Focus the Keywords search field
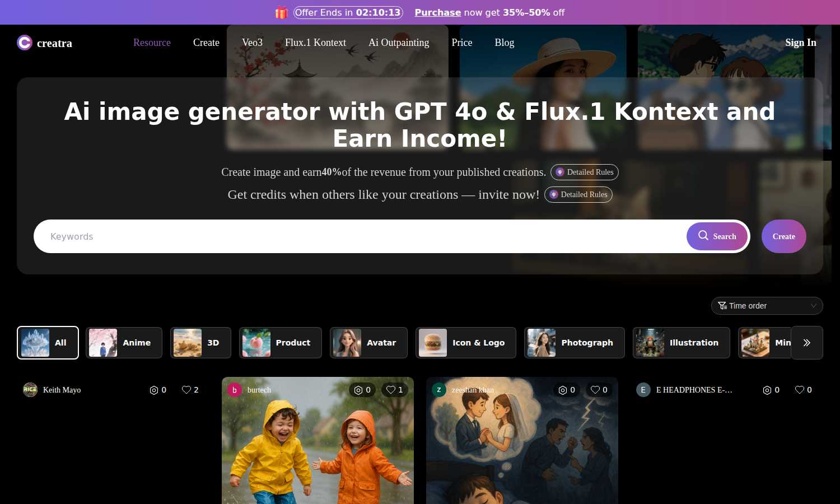Screen dimensions: 840x504 coord(360,236)
